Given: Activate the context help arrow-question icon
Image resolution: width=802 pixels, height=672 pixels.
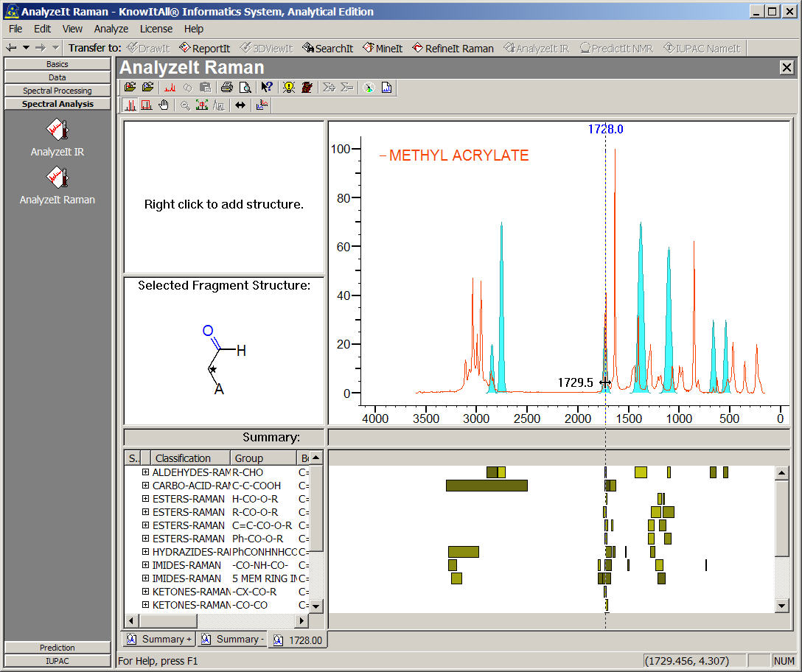Looking at the screenshot, I should [x=267, y=88].
